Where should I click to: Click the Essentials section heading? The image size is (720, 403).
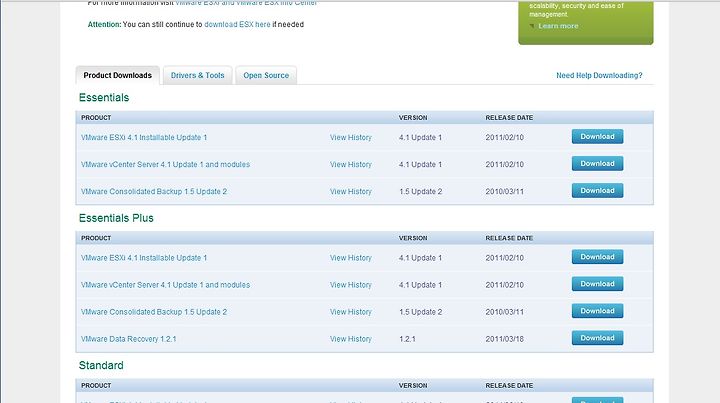pyautogui.click(x=104, y=98)
